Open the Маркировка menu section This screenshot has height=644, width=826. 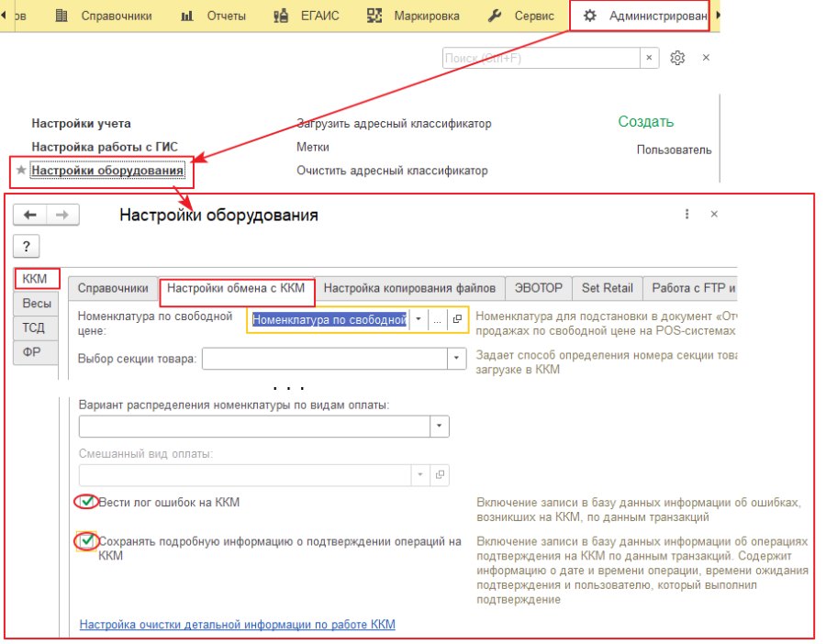click(x=412, y=16)
